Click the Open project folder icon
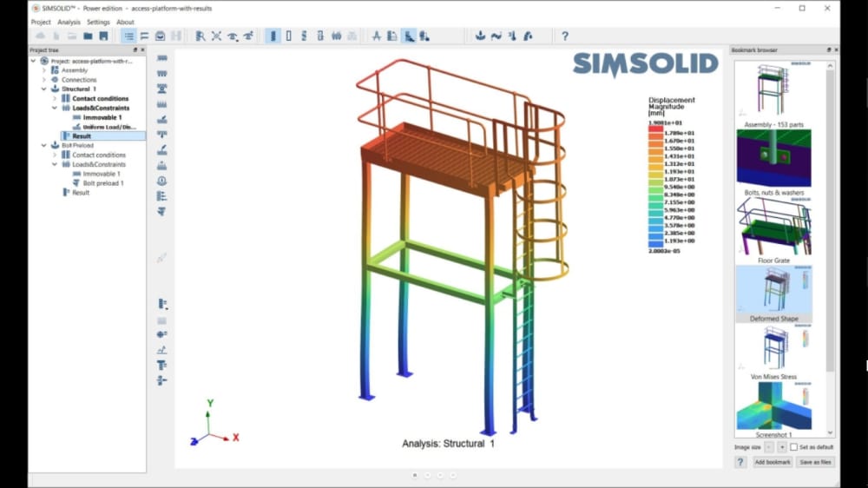Viewport: 868px width, 488px height. (88, 36)
